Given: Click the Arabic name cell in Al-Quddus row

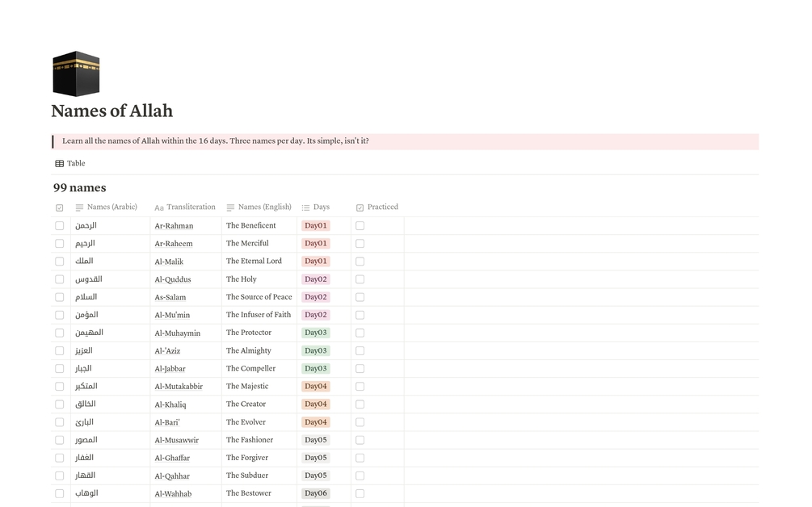Looking at the screenshot, I should point(111,279).
